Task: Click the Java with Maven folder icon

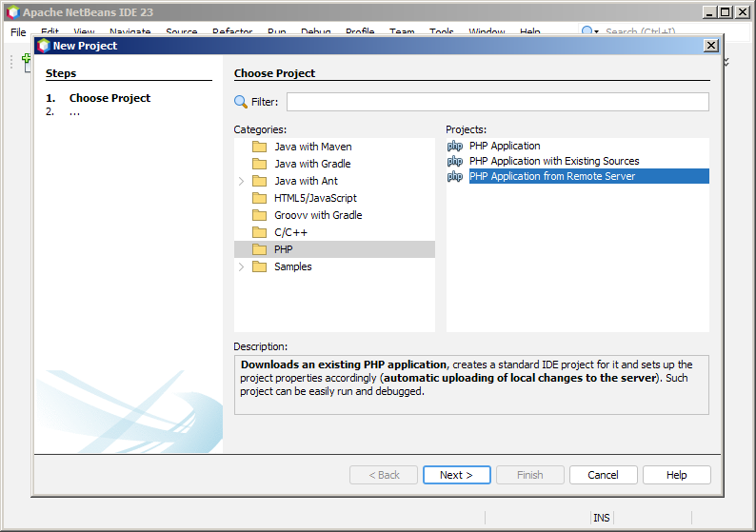Action: click(259, 147)
